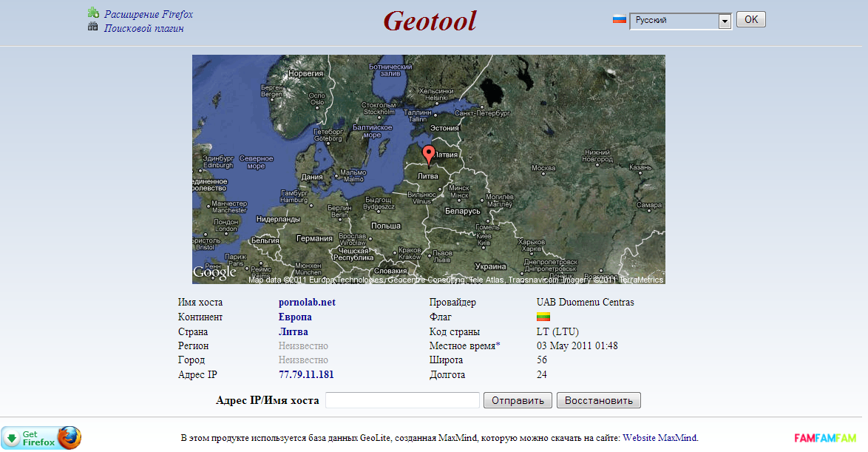Click the Эстония label on the map

tap(444, 128)
